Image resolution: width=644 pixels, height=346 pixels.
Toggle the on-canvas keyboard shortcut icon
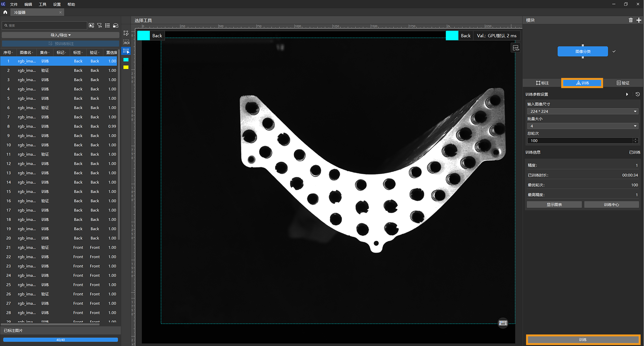pyautogui.click(x=503, y=323)
